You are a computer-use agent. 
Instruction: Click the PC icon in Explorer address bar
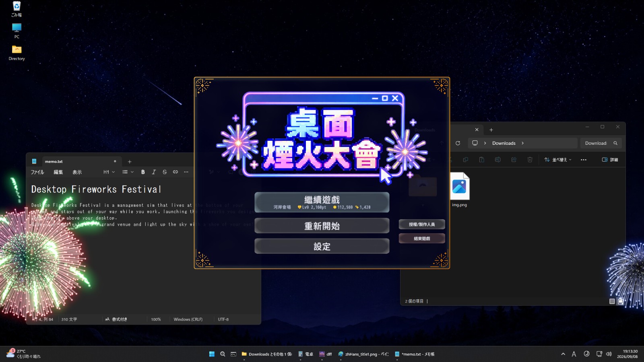pos(475,143)
